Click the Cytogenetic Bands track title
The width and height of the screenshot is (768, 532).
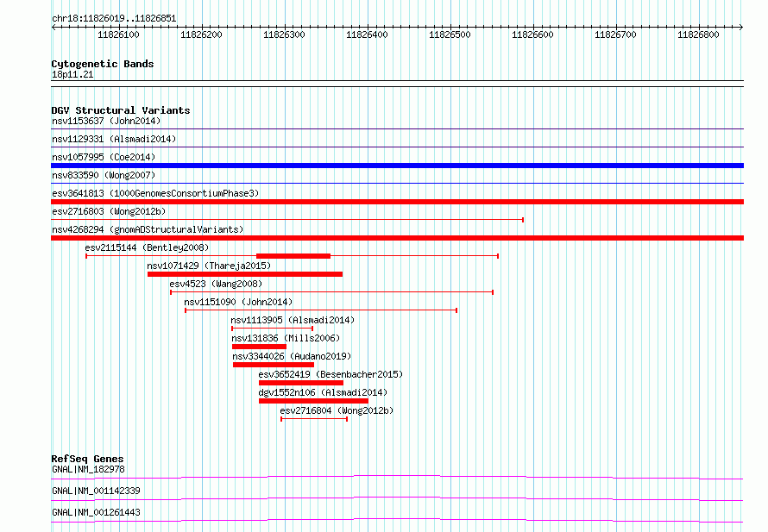pos(103,64)
